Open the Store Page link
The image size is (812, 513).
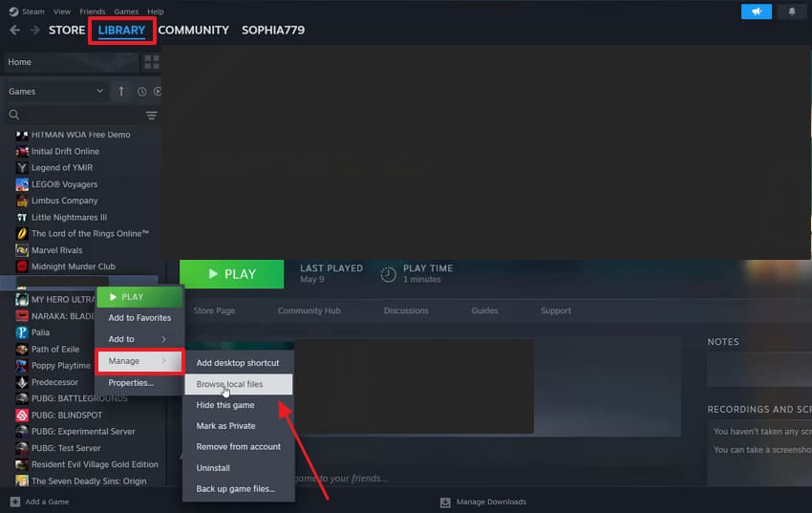pyautogui.click(x=214, y=310)
